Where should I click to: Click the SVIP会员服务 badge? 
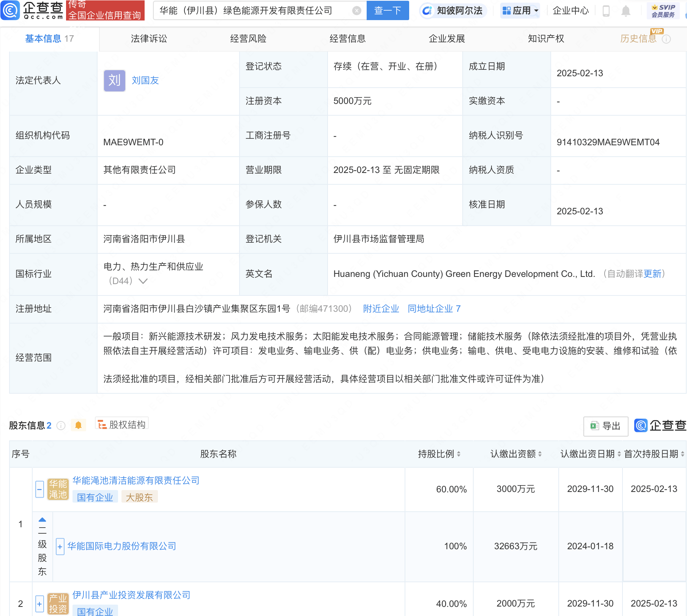[663, 10]
